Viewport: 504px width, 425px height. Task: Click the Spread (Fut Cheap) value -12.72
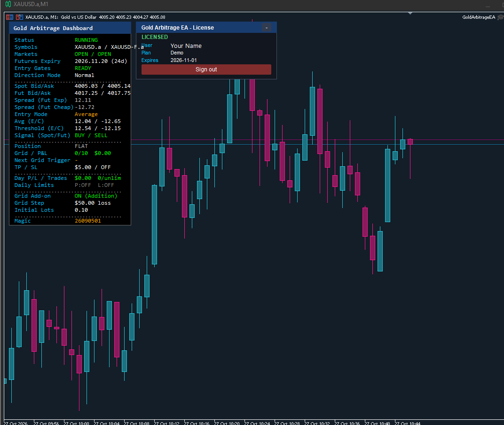pyautogui.click(x=85, y=107)
